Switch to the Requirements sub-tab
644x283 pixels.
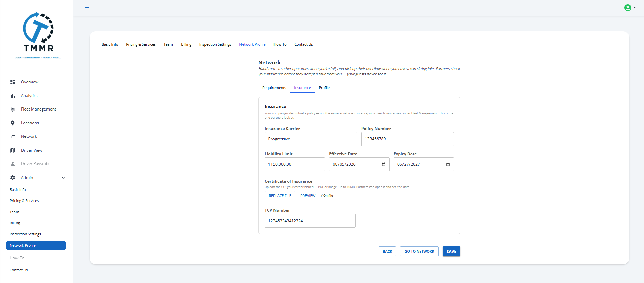tap(274, 88)
